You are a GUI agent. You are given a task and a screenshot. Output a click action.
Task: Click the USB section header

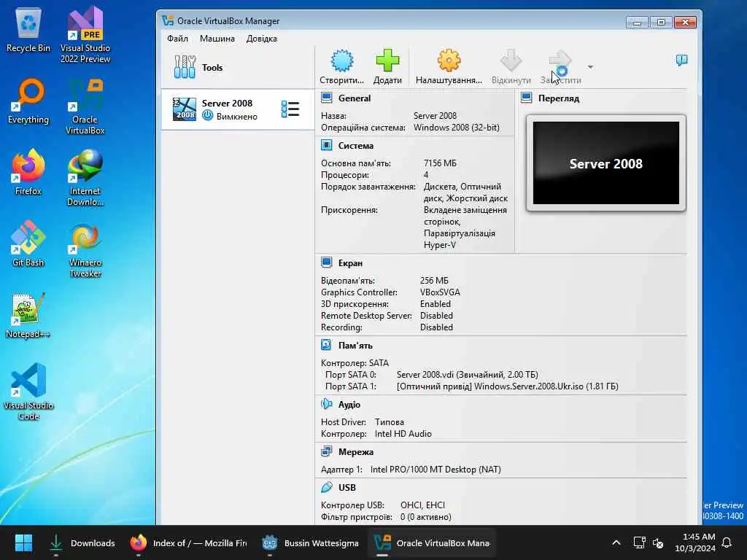(347, 488)
